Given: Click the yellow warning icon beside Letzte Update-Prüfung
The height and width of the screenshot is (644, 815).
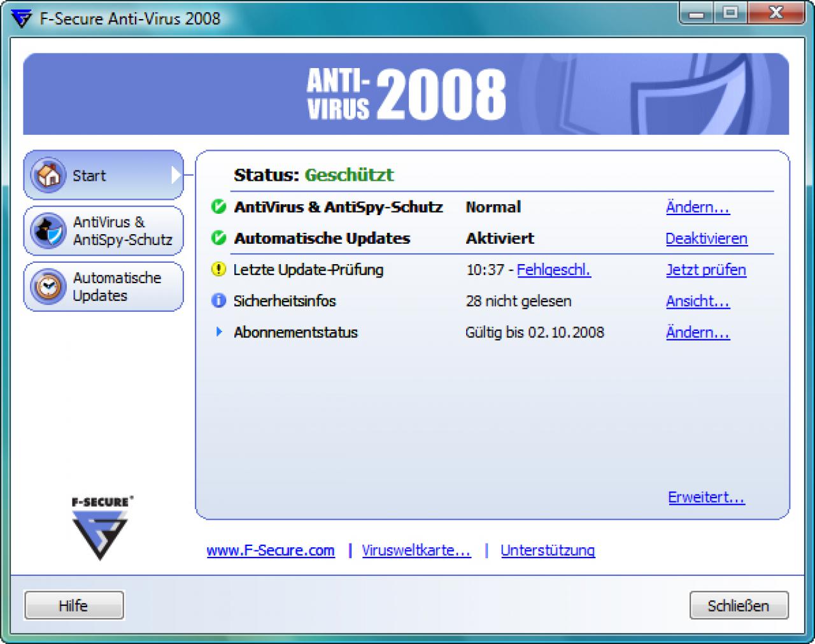Looking at the screenshot, I should (x=218, y=269).
